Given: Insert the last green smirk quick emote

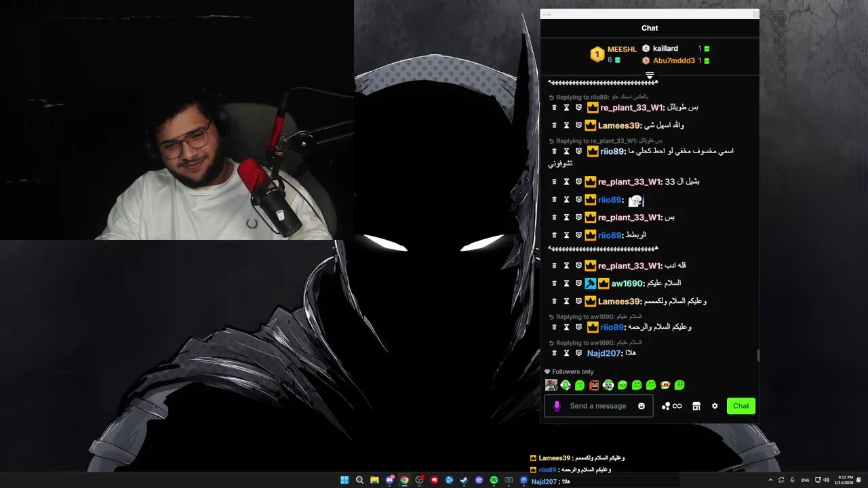Looking at the screenshot, I should 679,385.
